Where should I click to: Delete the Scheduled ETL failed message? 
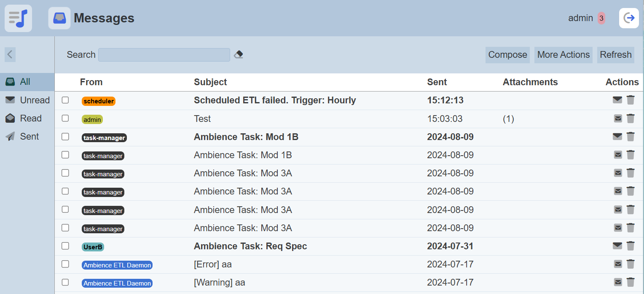tap(631, 100)
